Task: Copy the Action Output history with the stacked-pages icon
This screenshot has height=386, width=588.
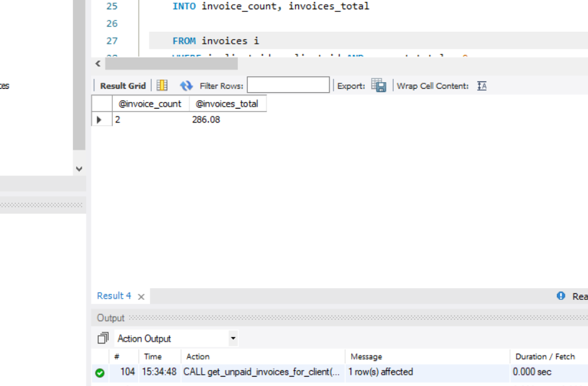Action: pos(103,338)
